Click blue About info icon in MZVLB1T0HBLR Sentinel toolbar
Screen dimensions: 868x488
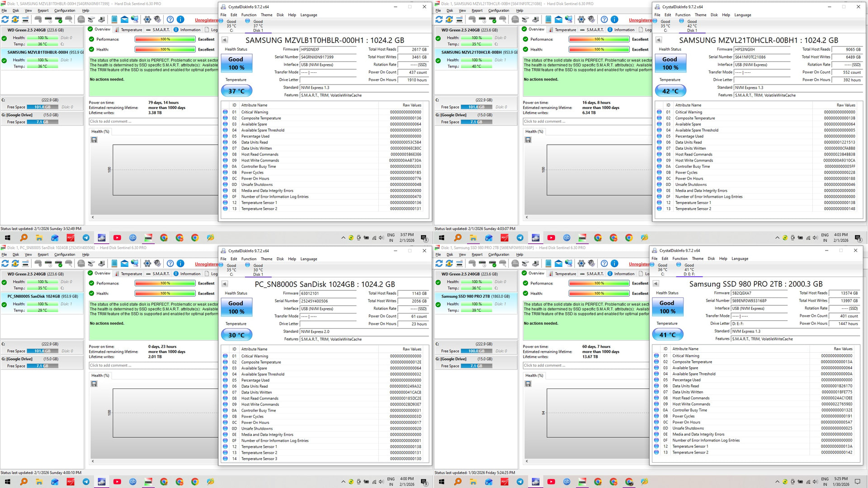click(180, 19)
